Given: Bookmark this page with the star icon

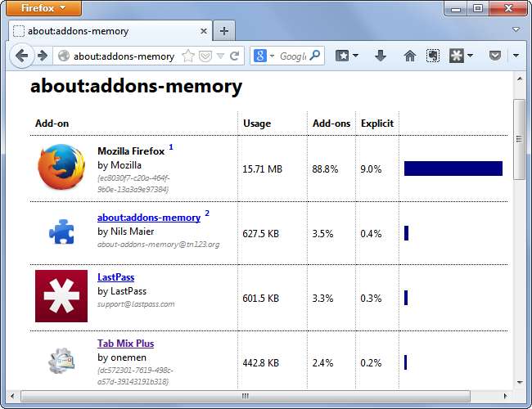Looking at the screenshot, I should click(188, 56).
